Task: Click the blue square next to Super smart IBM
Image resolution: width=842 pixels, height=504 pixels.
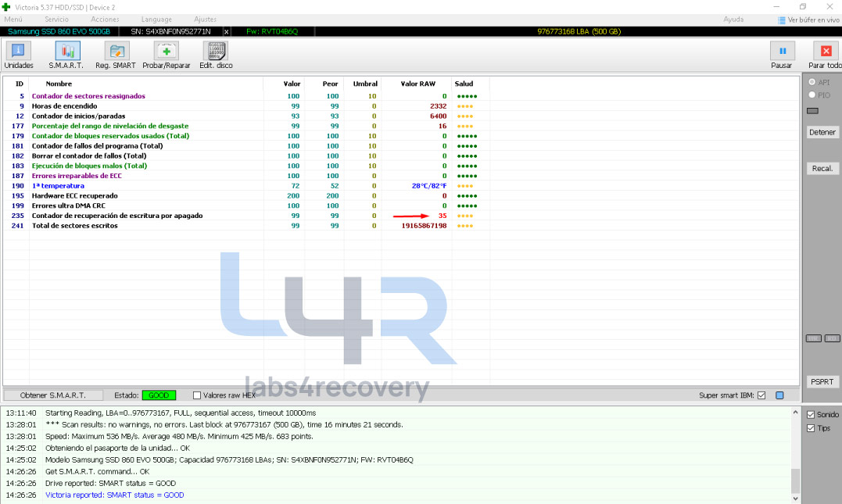Action: [779, 395]
